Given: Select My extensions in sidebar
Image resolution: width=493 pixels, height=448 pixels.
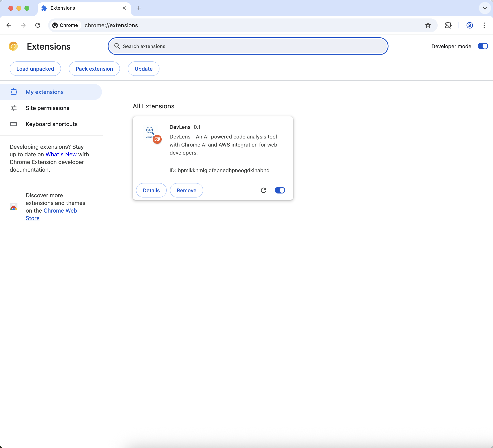Looking at the screenshot, I should point(45,92).
